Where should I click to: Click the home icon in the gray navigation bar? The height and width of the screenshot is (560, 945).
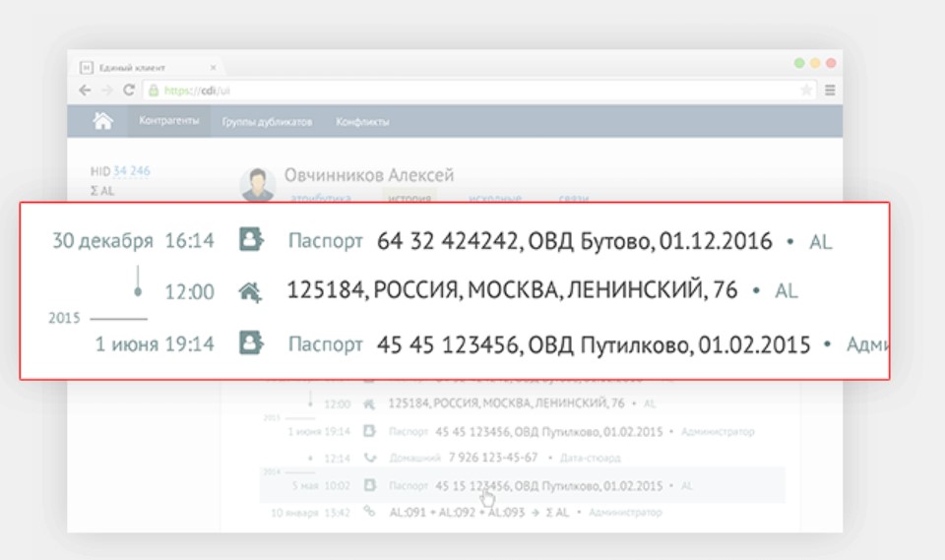[x=102, y=121]
